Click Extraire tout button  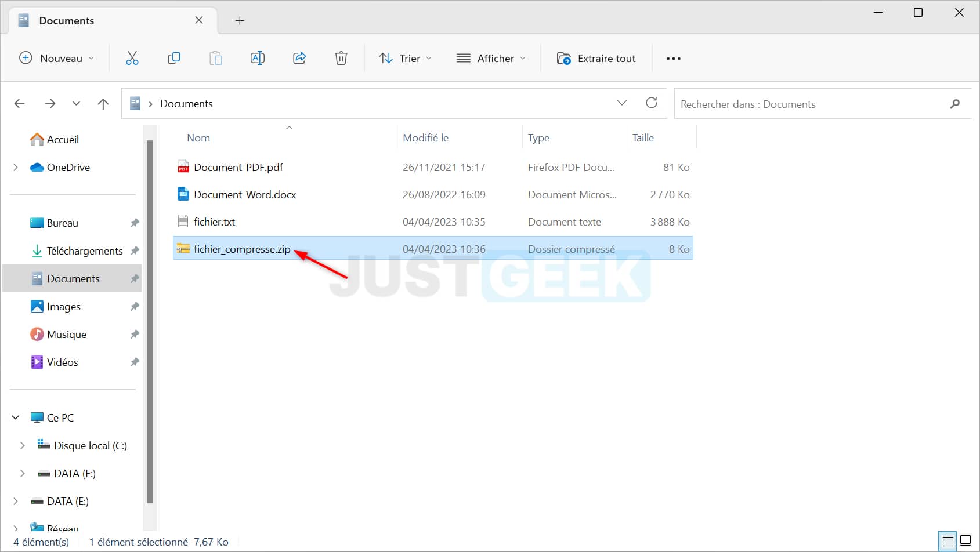(596, 58)
